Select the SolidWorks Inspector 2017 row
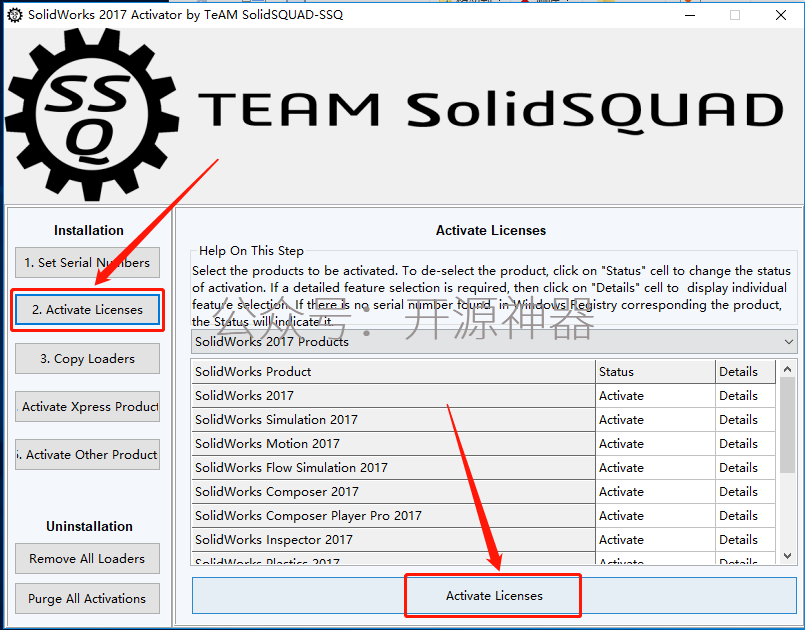 tap(393, 540)
